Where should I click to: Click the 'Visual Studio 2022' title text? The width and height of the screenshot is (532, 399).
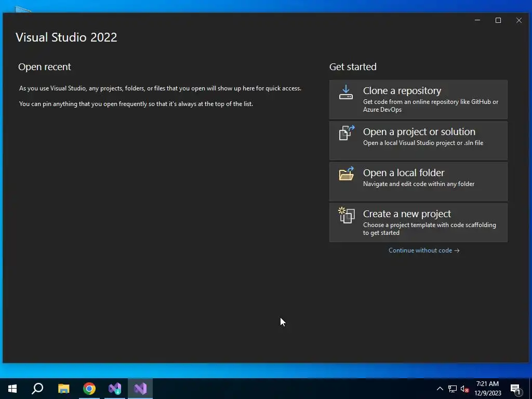point(66,37)
